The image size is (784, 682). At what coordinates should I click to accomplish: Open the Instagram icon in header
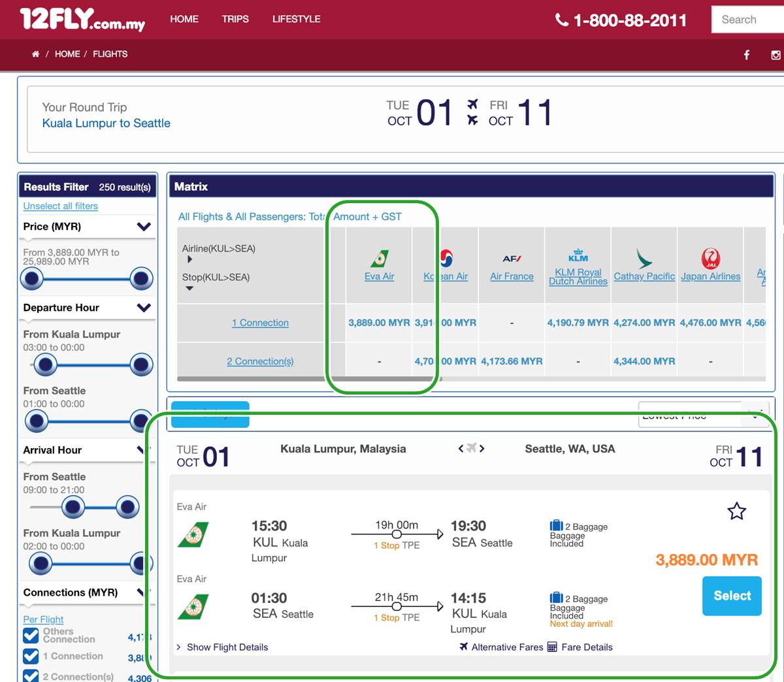[776, 55]
